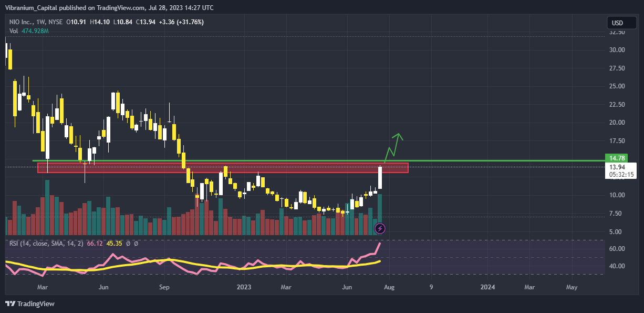Click the bar countdown timer 05:32:15
This screenshot has height=313, width=644.
tap(621, 174)
